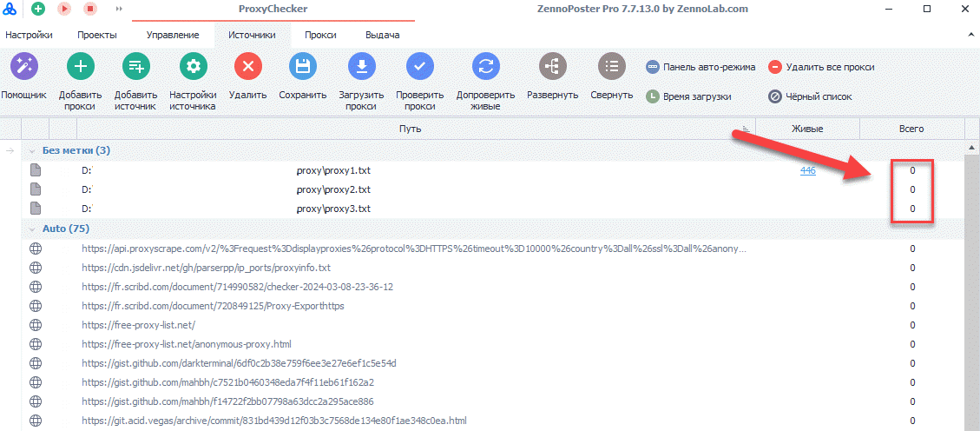Open Панель авто-режима
Viewport: 980px width, 431px height.
(700, 67)
